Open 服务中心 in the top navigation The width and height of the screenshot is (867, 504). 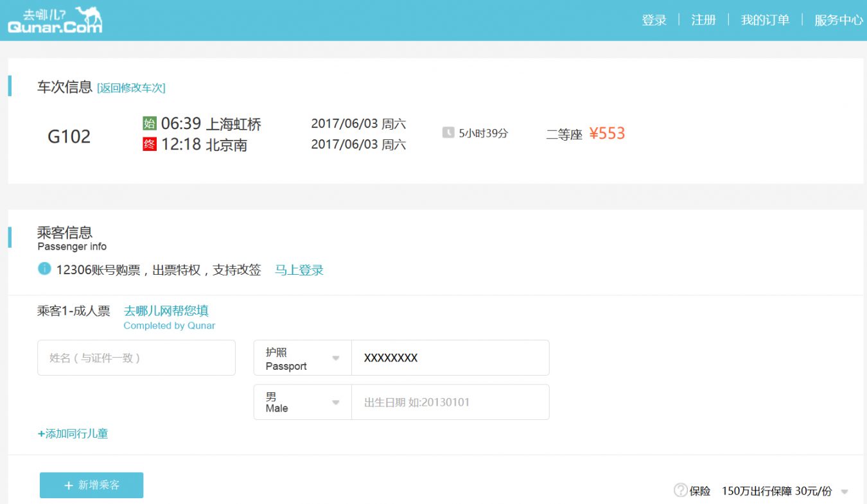[839, 20]
